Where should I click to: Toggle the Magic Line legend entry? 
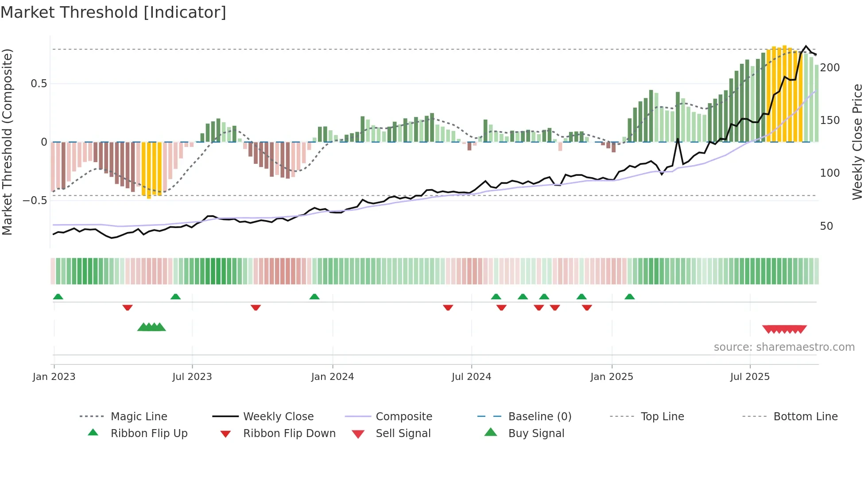[139, 417]
